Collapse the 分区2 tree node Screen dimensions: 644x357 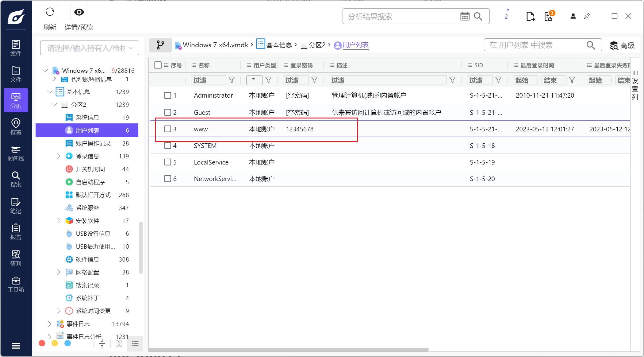point(54,105)
